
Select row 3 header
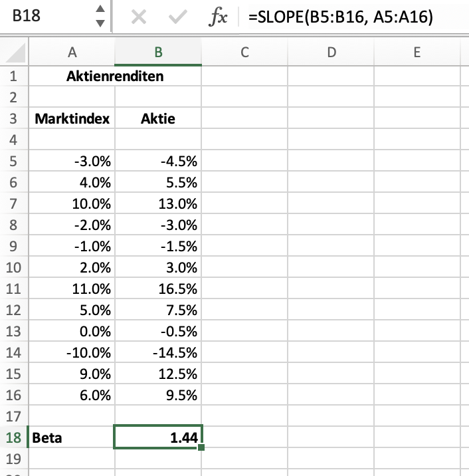[14, 119]
